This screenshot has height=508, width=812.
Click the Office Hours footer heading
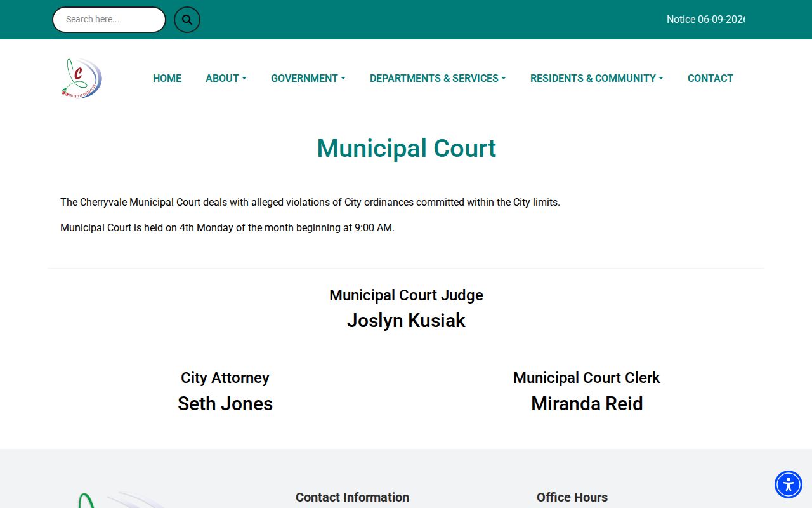click(x=572, y=497)
